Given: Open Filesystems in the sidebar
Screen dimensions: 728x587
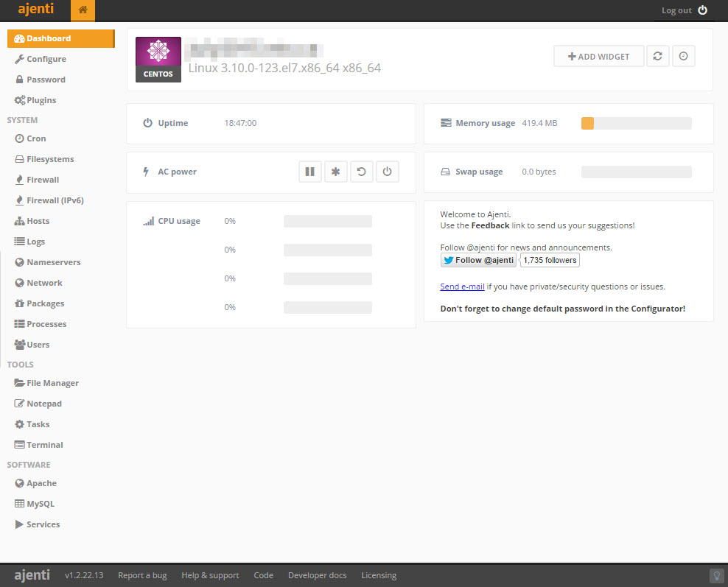Looking at the screenshot, I should click(44, 159).
